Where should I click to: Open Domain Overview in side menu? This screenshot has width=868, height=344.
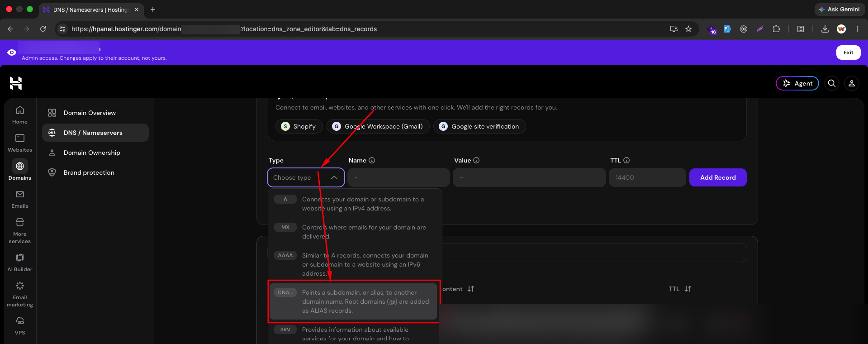(x=95, y=113)
